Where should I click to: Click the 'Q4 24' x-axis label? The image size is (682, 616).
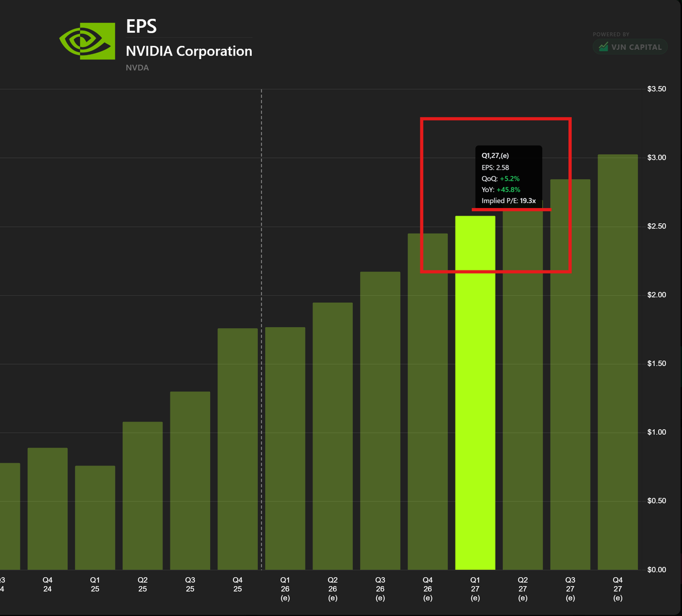[48, 585]
